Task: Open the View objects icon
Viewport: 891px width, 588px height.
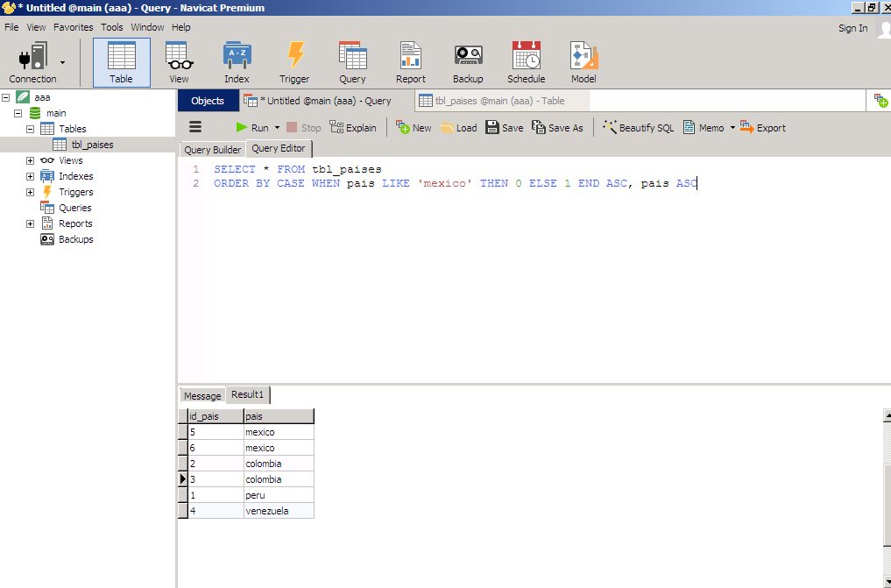Action: (x=179, y=63)
